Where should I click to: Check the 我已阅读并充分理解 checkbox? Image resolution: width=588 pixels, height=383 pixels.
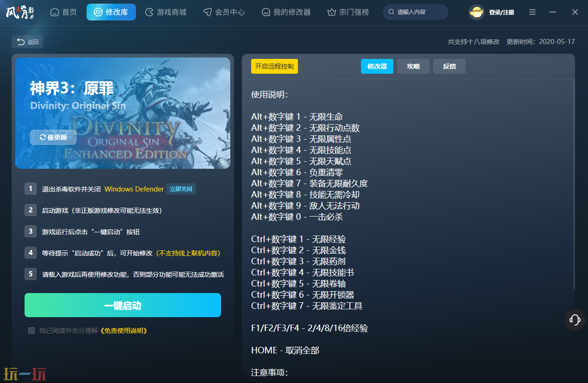coord(32,331)
